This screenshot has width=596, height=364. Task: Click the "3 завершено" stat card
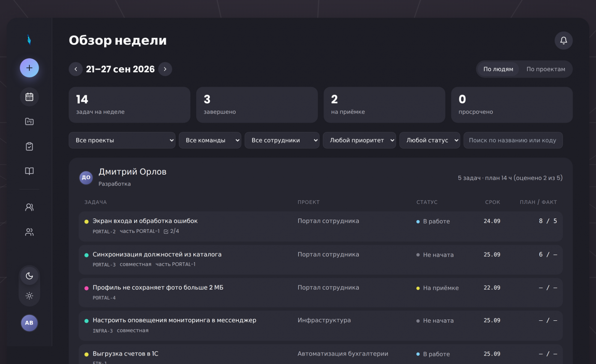[257, 105]
